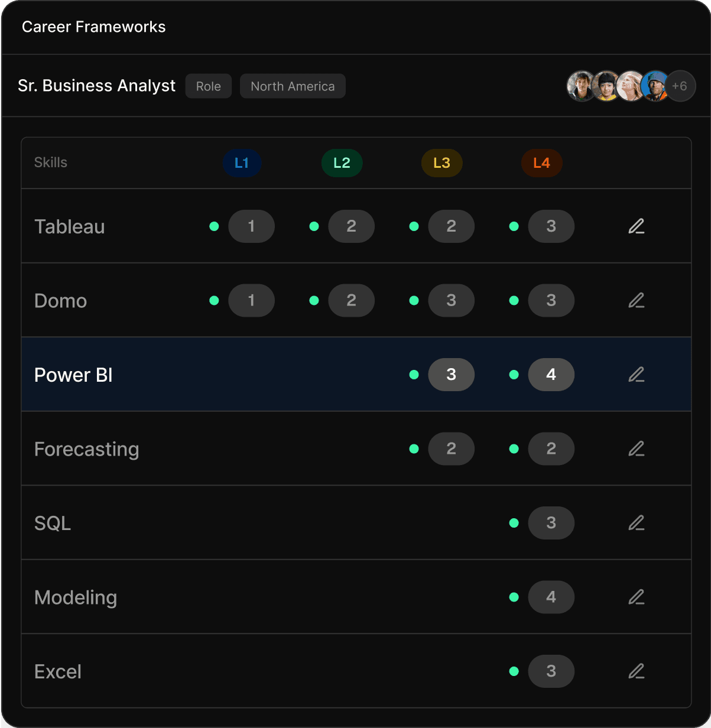Click the SQL row pencil icon
The height and width of the screenshot is (728, 711).
[x=636, y=523]
